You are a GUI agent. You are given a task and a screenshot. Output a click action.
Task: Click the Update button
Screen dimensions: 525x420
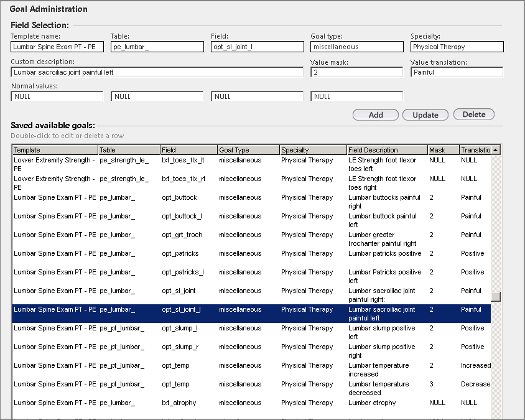[x=425, y=115]
